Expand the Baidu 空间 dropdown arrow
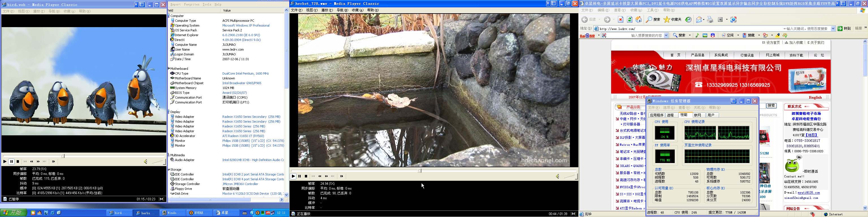The height and width of the screenshot is (217, 868). 738,35
